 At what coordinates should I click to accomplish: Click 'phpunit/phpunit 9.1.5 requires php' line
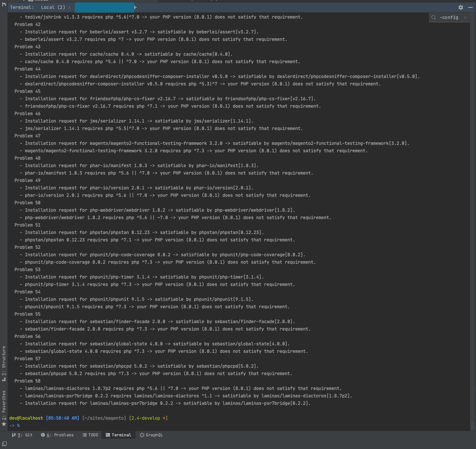pyautogui.click(x=155, y=307)
